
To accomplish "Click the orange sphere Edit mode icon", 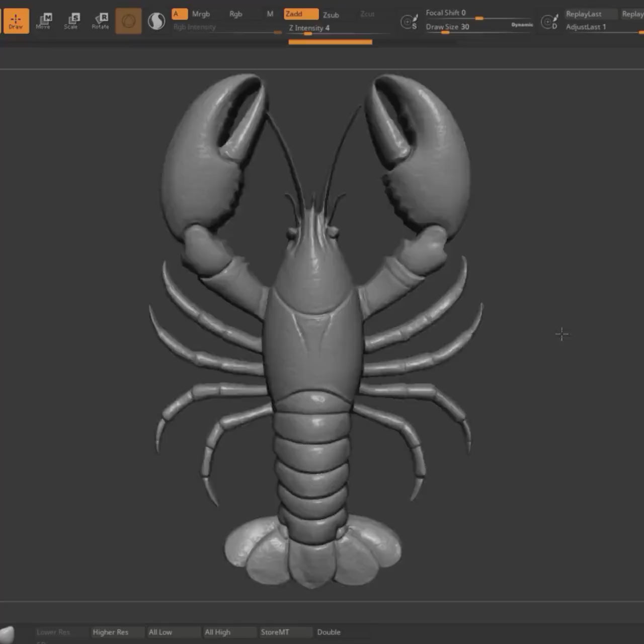I will (x=128, y=21).
